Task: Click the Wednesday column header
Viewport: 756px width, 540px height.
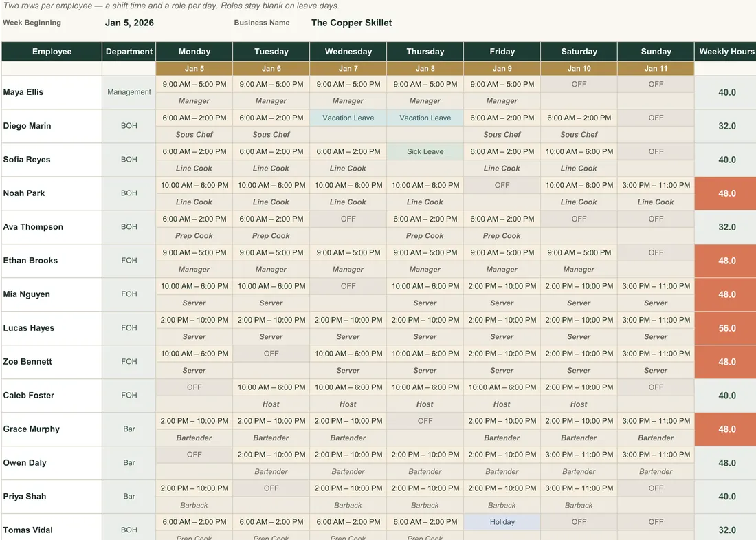Action: pyautogui.click(x=348, y=52)
